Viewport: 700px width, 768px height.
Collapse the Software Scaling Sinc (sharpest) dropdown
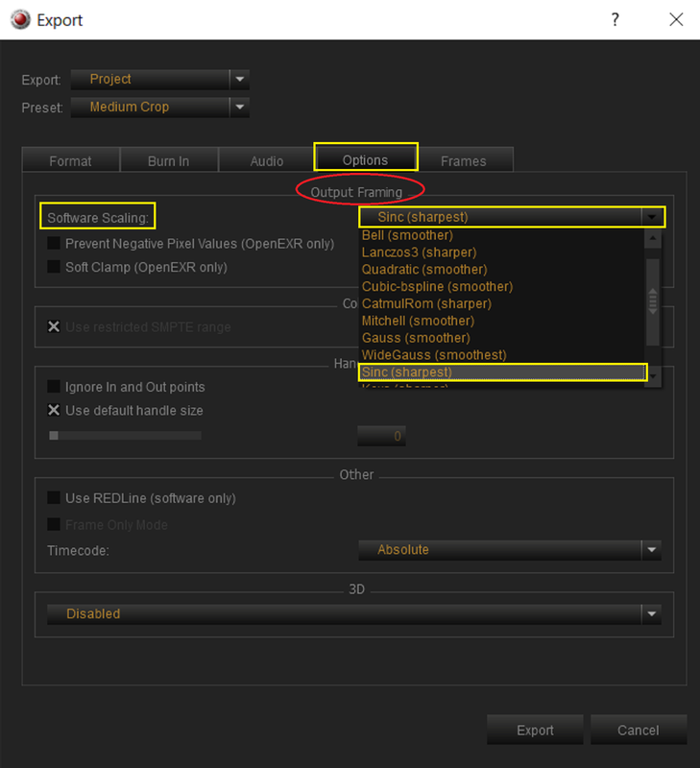511,217
